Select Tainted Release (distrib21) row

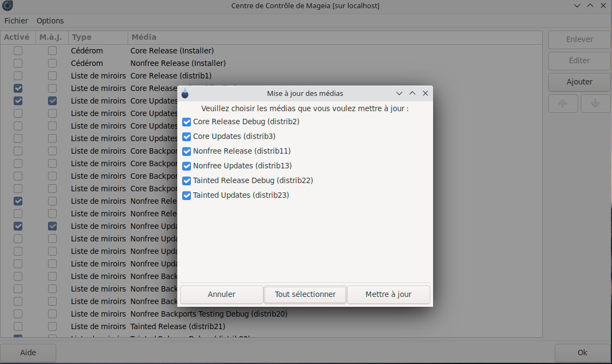[x=271, y=326]
